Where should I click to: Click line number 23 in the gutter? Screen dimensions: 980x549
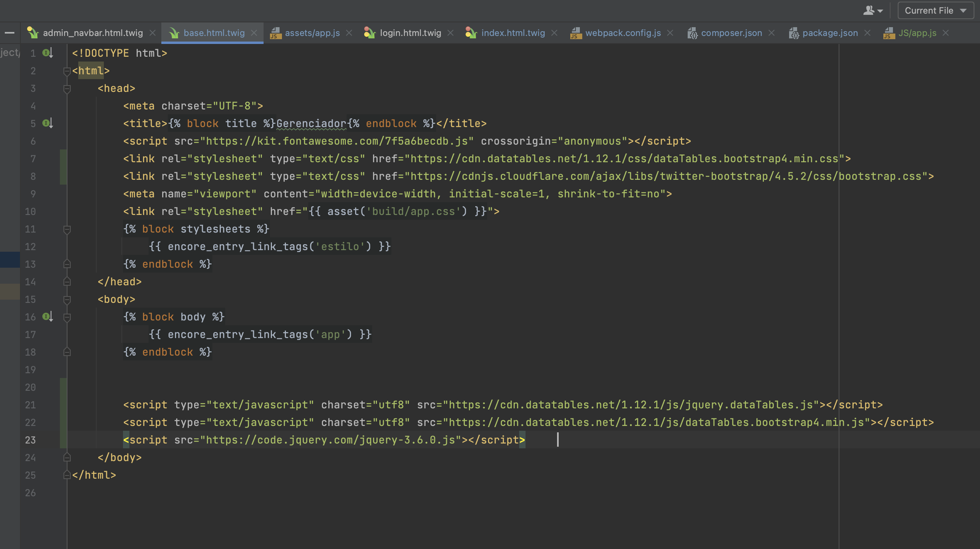click(30, 440)
